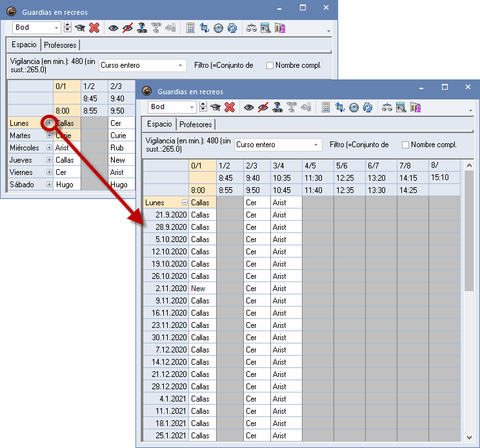
Task: Click the vertical scrollbar thumb in front window
Action: point(469,231)
